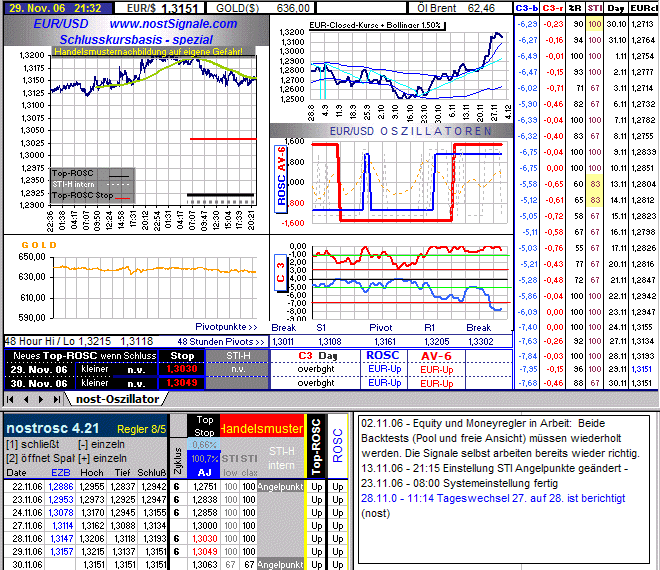Viewport: 660px width, 570px height.
Task: Select upper Break value 1,3302
Action: point(480,341)
